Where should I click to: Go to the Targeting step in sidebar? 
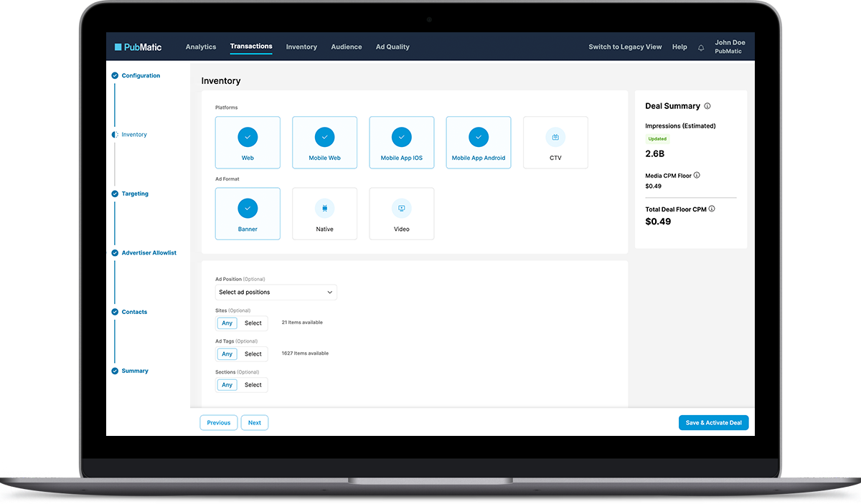[135, 194]
